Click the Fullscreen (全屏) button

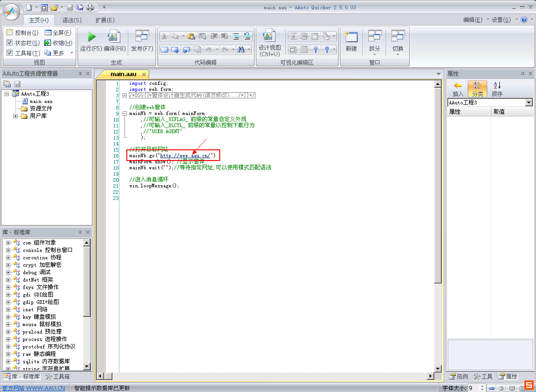[x=58, y=32]
